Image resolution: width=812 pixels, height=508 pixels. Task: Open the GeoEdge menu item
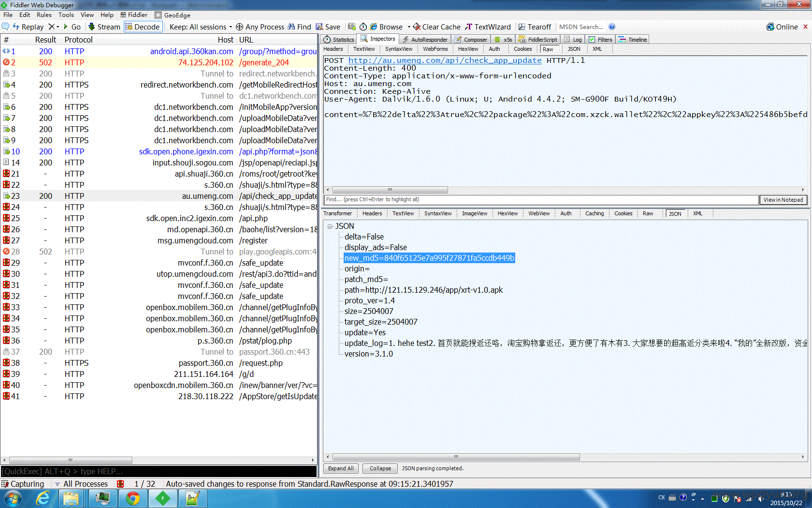click(x=172, y=15)
